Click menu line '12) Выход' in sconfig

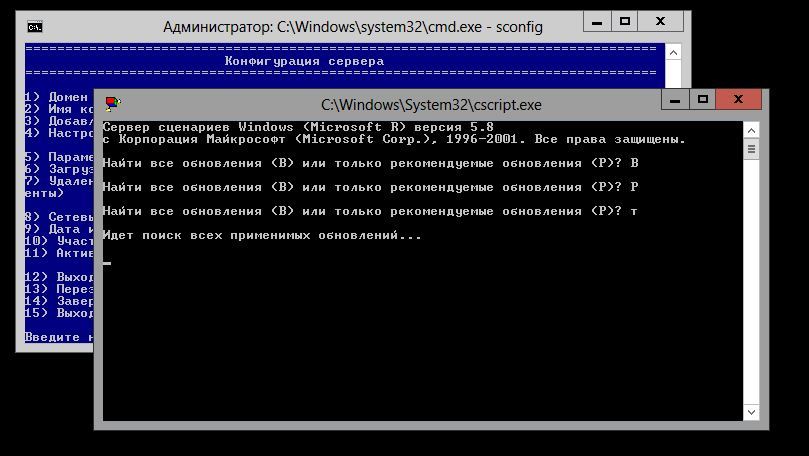coord(59,277)
